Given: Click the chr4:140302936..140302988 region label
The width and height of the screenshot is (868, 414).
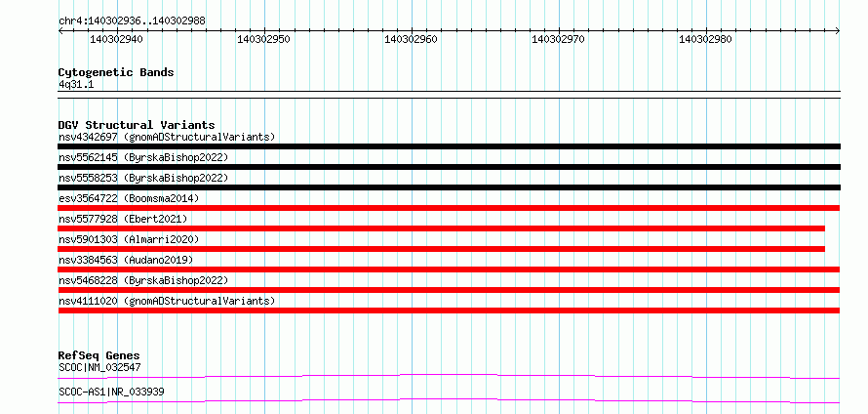Looking at the screenshot, I should pyautogui.click(x=132, y=21).
